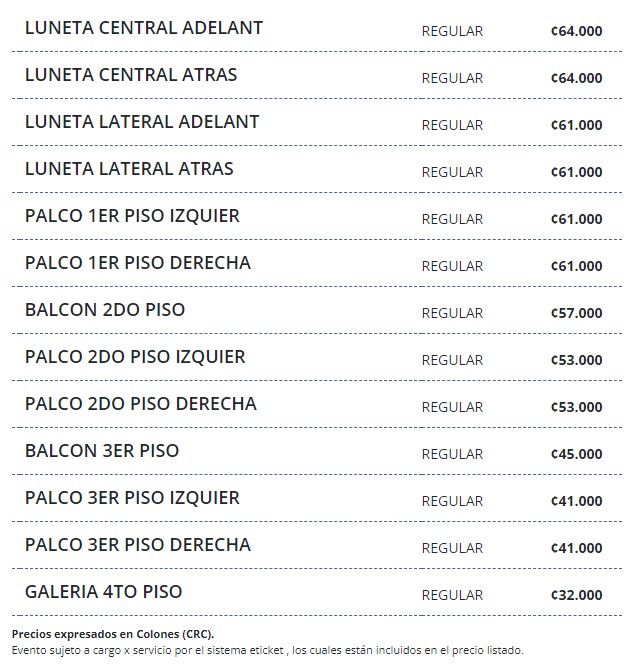Click PALCO 3ER PISO DERECHA label

[x=138, y=545]
